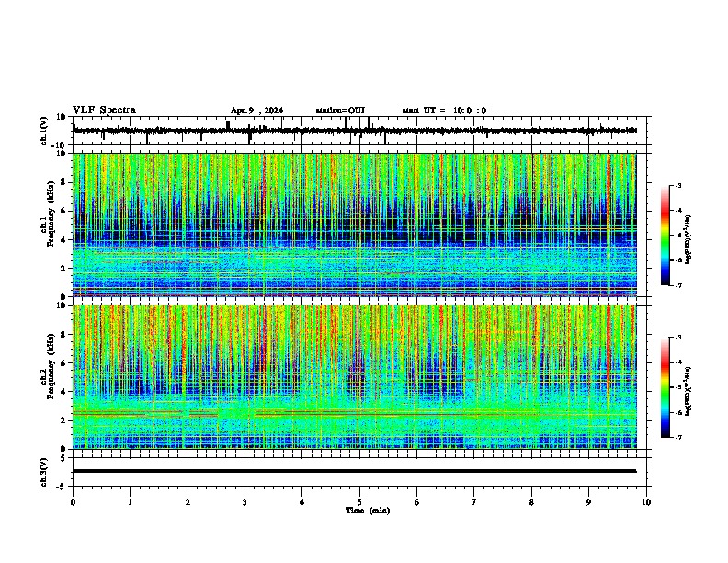728x563 pixels.
Task: Click the "-7" tick on ch.1 color bar
Action: coord(678,285)
